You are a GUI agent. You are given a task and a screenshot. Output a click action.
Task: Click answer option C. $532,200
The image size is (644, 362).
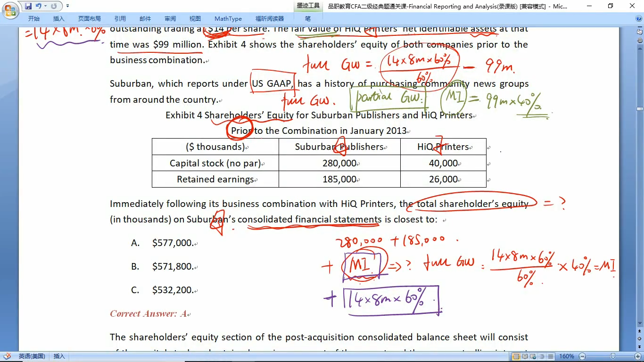(162, 290)
